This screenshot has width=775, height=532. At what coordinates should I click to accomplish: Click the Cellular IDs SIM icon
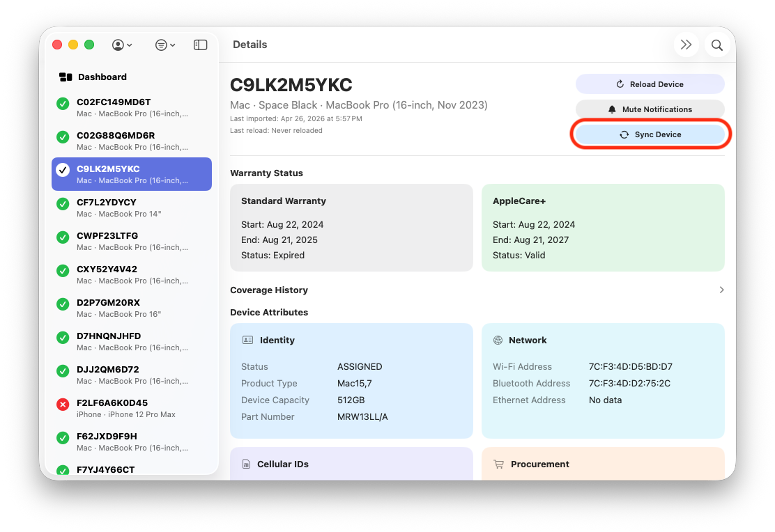point(246,464)
